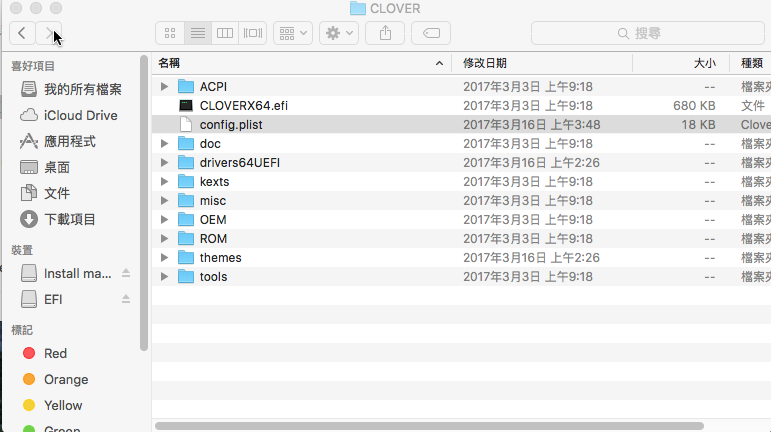Image resolution: width=771 pixels, height=432 pixels.
Task: Select the kexts folder icon
Action: tap(186, 182)
